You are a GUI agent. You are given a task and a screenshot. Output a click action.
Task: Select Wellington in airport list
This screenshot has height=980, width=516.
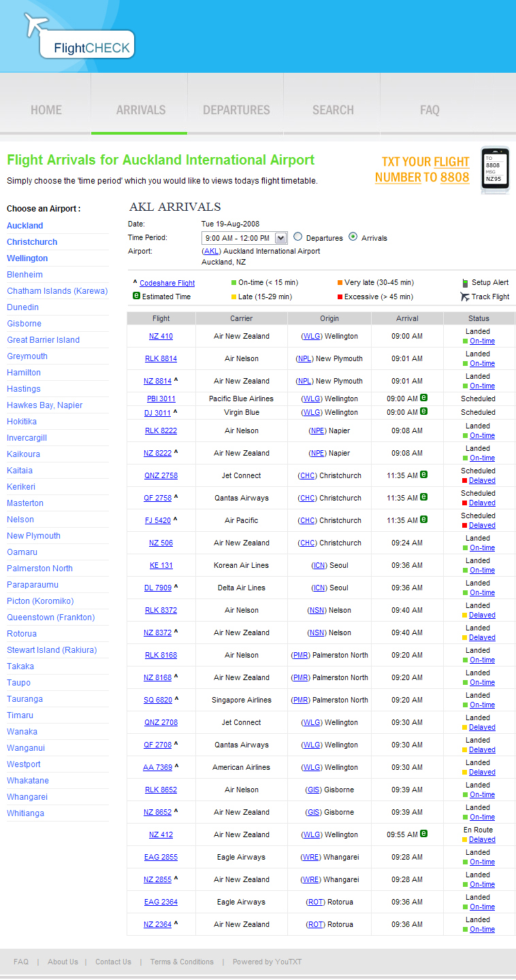click(x=27, y=258)
